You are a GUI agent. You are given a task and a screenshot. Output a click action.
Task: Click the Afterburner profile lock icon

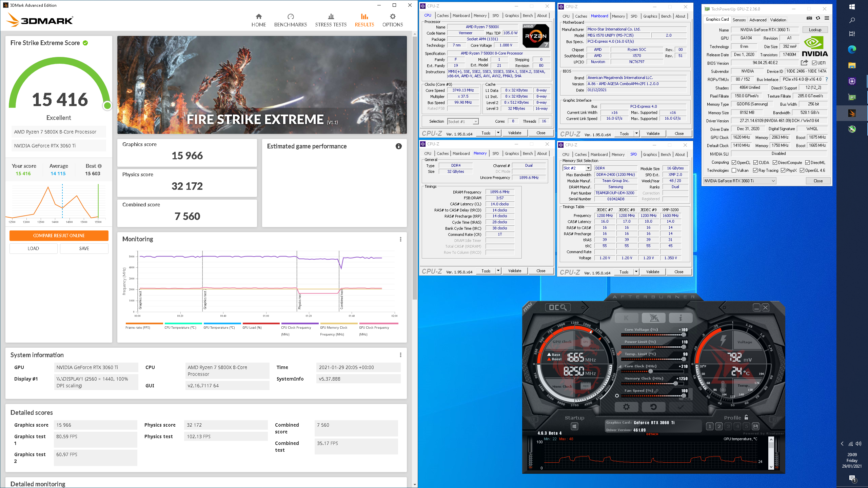[x=746, y=418]
